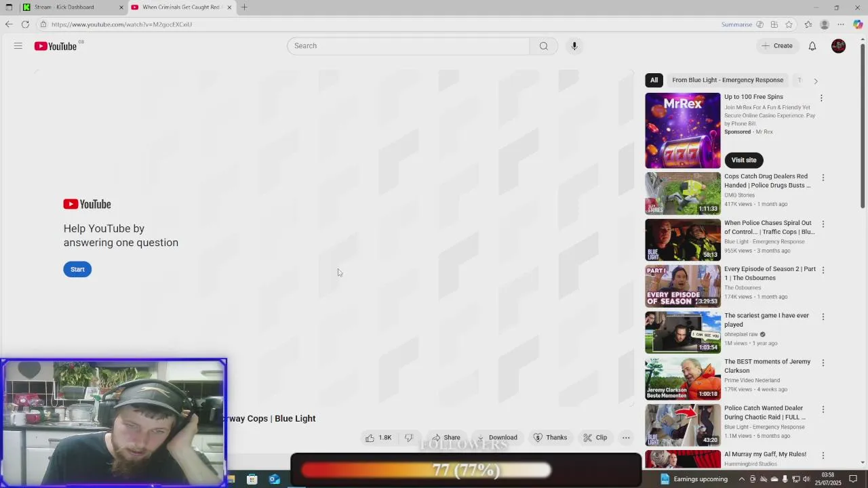The image size is (868, 488).
Task: Click the browser address bar URL
Action: coord(121,24)
